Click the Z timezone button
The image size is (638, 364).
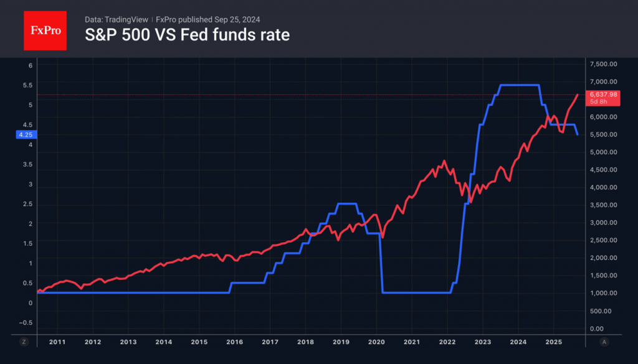point(24,342)
